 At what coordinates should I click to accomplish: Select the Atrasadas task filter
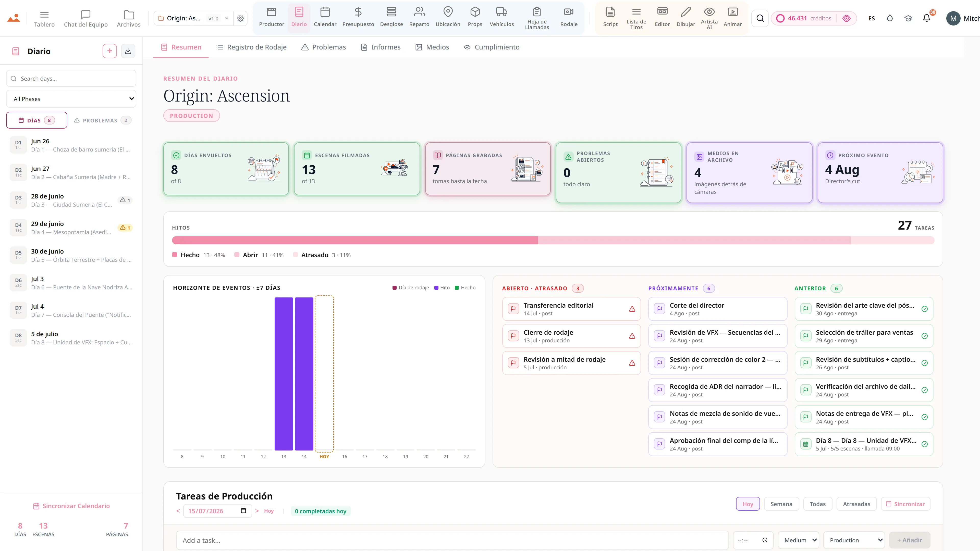pyautogui.click(x=856, y=504)
